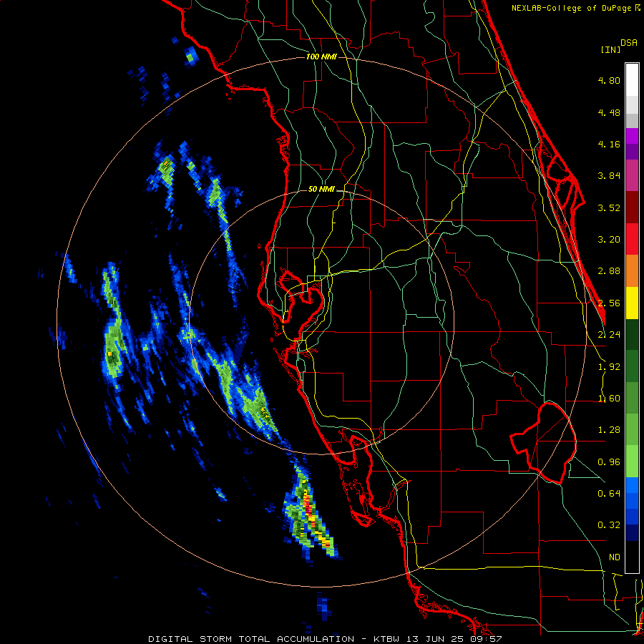Click the 4.48 legend value
Screen dimensions: 644x644
click(x=609, y=112)
